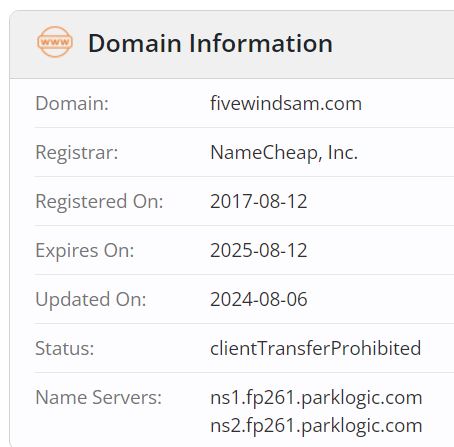
Task: Select the fivewindsam.com domain value
Action: click(x=286, y=103)
